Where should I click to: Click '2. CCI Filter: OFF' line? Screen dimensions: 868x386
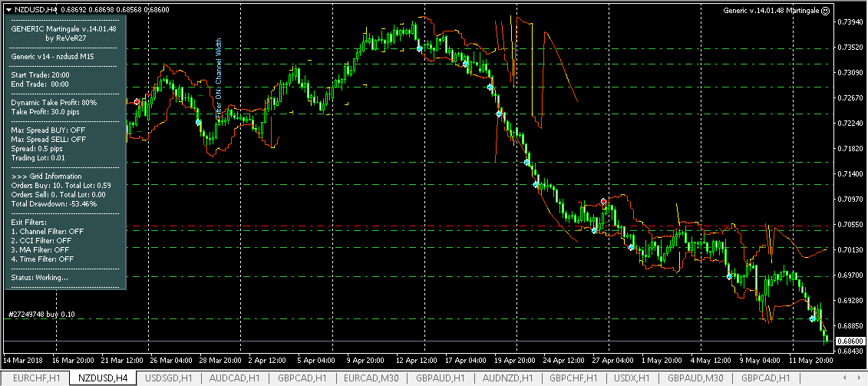click(x=41, y=241)
